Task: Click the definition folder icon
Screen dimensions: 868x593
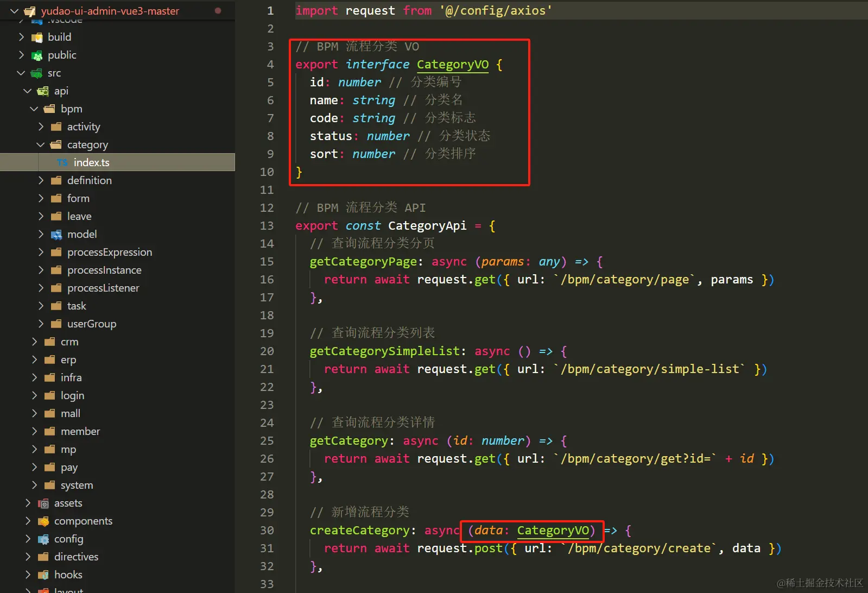Action: pos(56,181)
